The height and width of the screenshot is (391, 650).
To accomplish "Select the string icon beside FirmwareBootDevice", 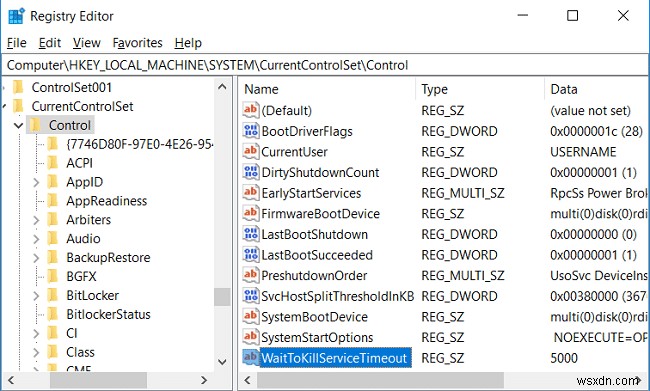I will pyautogui.click(x=251, y=213).
